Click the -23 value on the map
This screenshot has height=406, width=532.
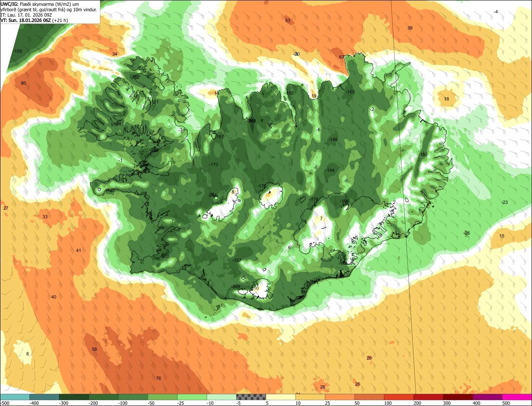(504, 202)
